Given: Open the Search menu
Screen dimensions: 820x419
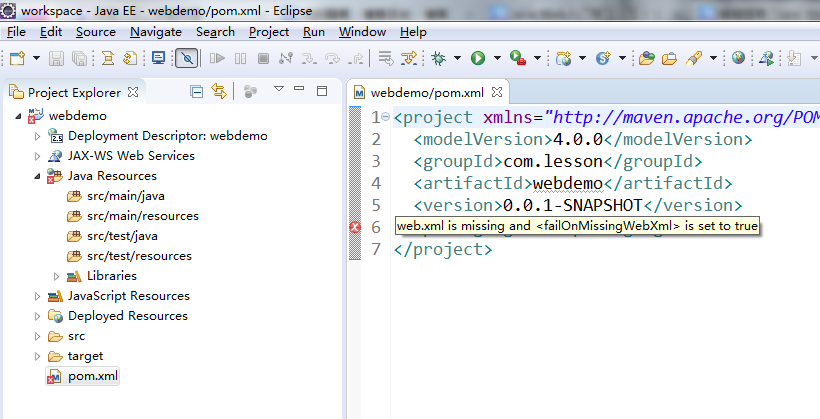Looking at the screenshot, I should pyautogui.click(x=215, y=32).
